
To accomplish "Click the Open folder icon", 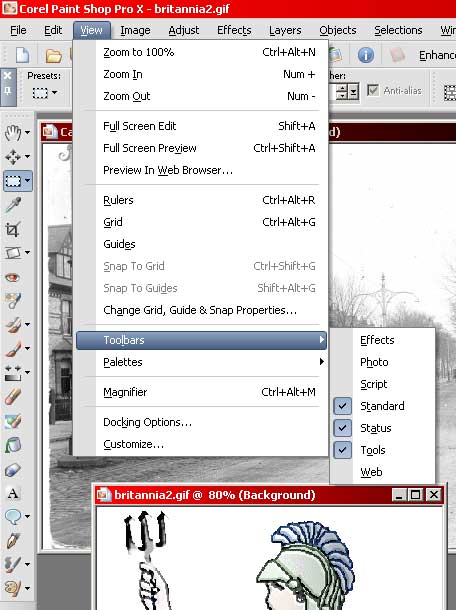I will 54,56.
